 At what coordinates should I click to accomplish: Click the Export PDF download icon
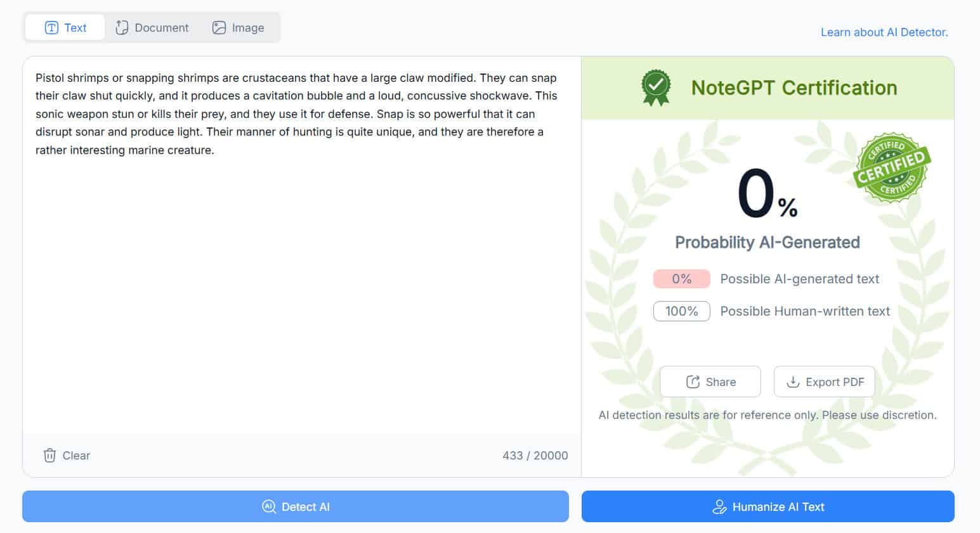click(x=793, y=382)
